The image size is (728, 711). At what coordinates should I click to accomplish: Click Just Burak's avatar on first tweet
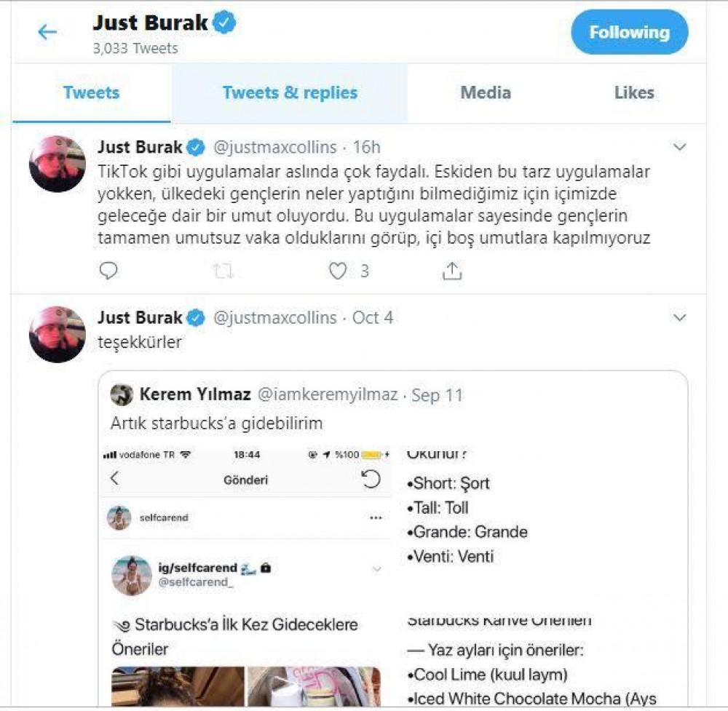coord(58,164)
